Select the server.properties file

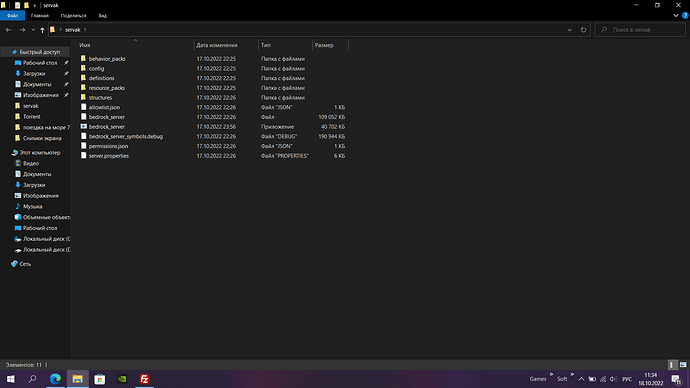(109, 156)
